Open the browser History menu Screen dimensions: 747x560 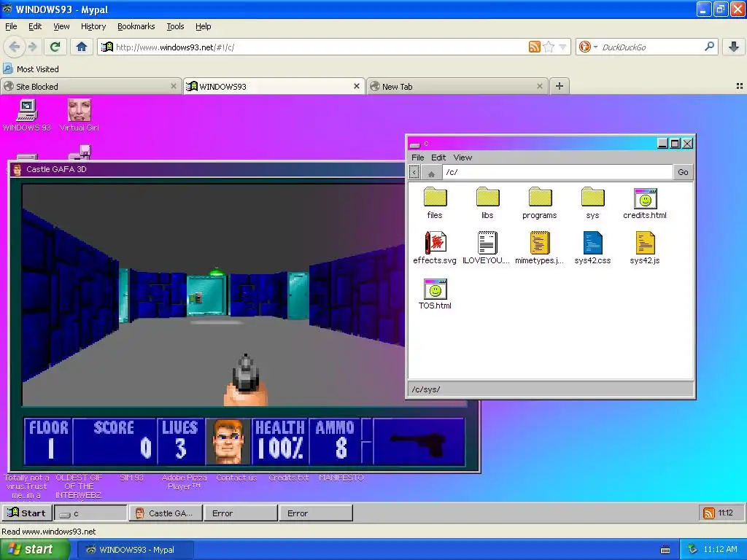93,26
